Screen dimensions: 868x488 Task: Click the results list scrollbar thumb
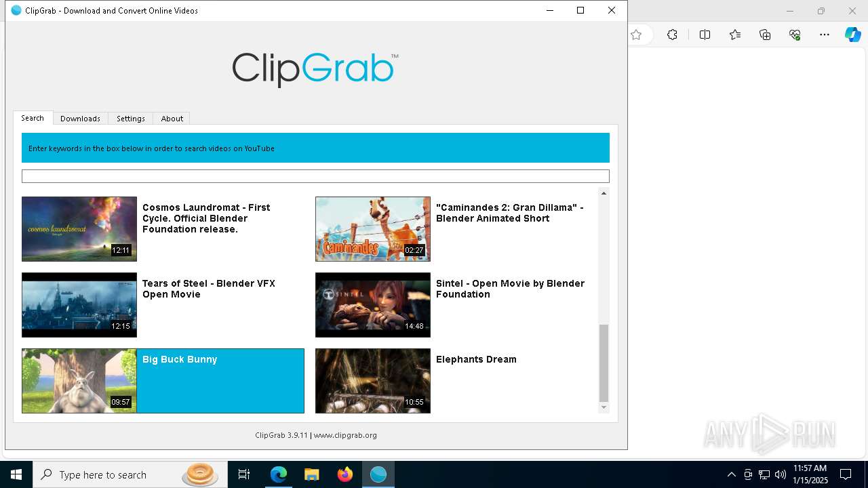tap(604, 363)
